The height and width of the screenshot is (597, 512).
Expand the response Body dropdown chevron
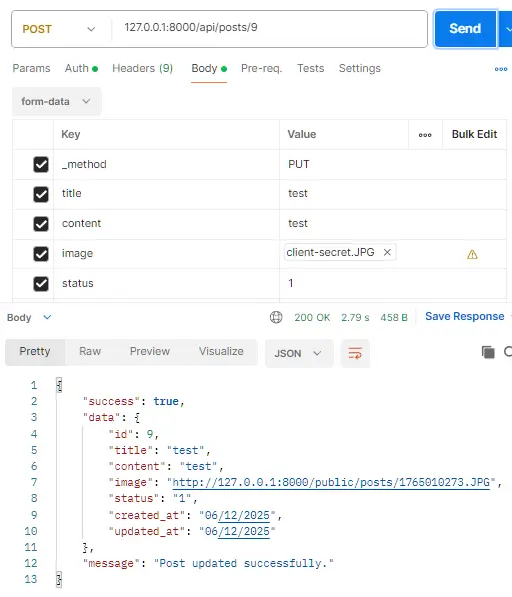(47, 317)
